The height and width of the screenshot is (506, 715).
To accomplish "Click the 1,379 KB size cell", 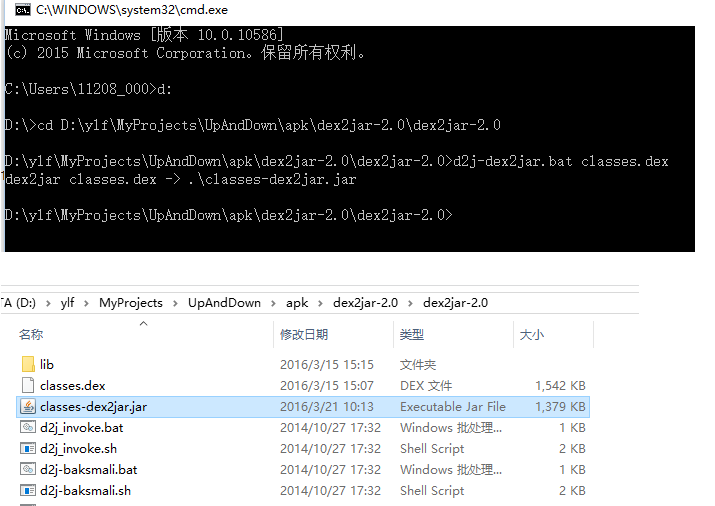I will pyautogui.click(x=560, y=407).
